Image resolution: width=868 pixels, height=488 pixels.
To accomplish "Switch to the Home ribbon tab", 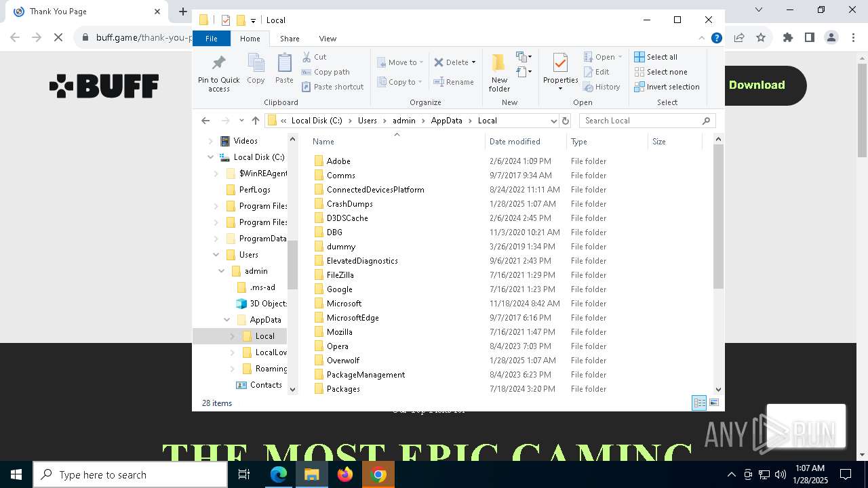I will 250,39.
